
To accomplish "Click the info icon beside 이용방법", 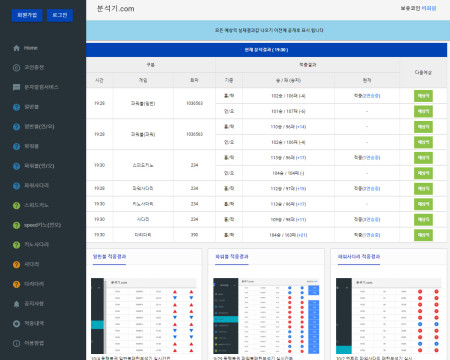I will click(16, 343).
